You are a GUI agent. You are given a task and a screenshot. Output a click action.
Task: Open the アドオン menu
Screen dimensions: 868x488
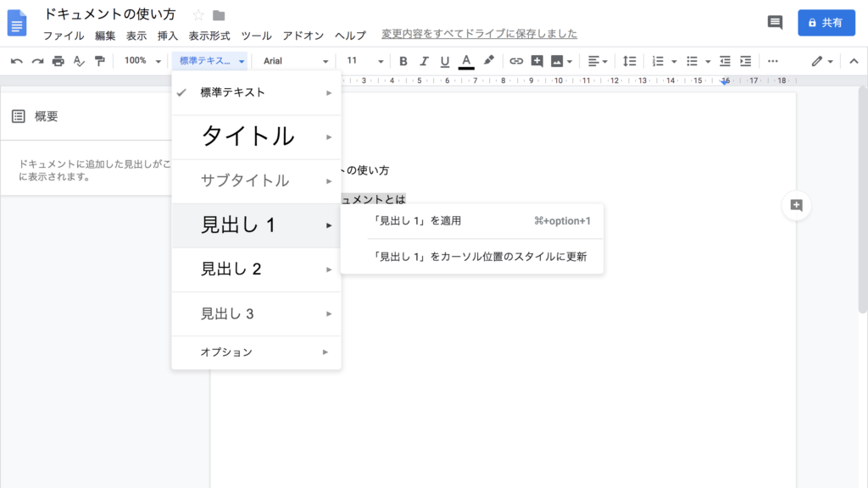pyautogui.click(x=303, y=36)
